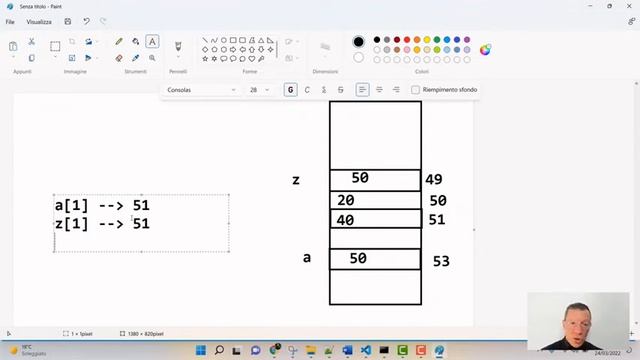Open the taskbar Search icon

[x=219, y=350]
